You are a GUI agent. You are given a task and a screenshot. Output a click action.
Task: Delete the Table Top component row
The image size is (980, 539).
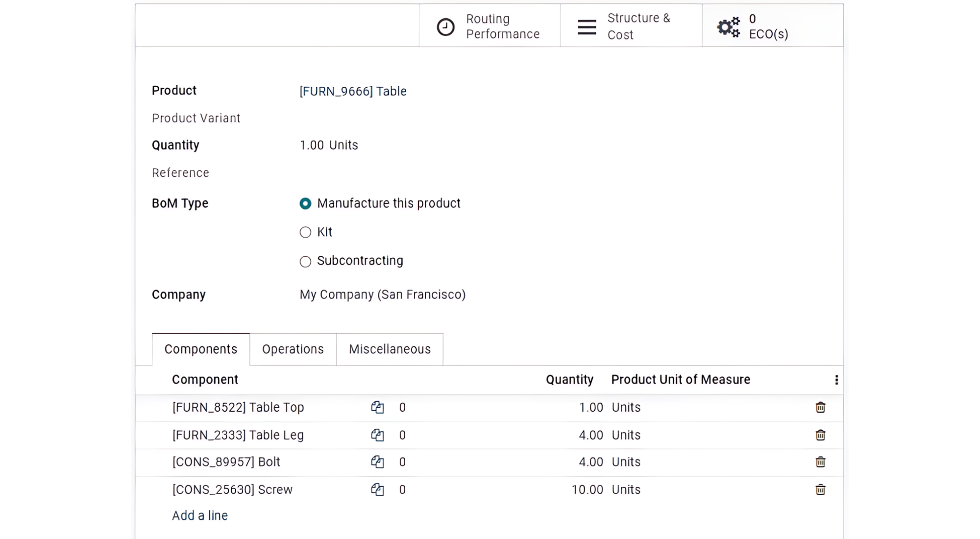[820, 407]
